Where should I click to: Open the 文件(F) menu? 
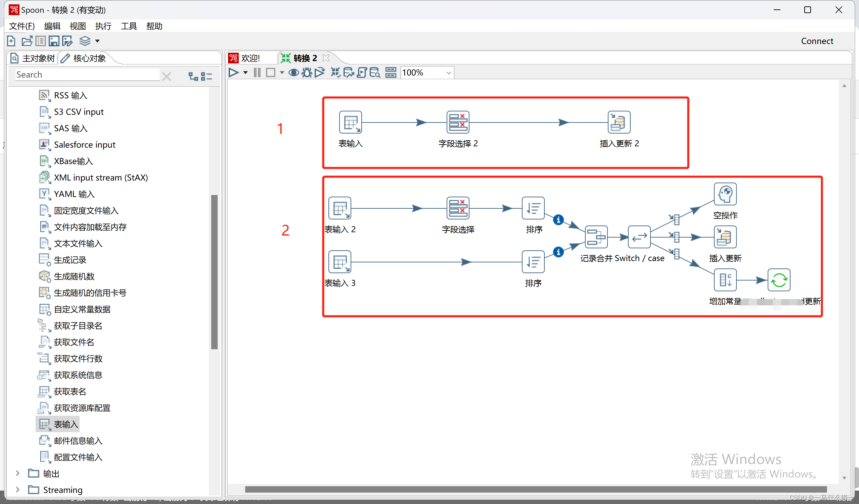pos(22,26)
